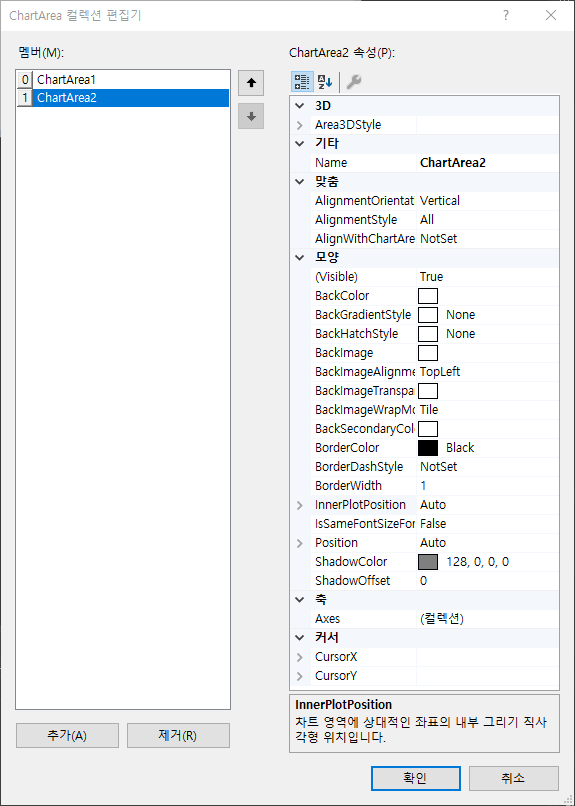Click the ShadowColor gray swatch
This screenshot has height=806, width=575.
428,562
